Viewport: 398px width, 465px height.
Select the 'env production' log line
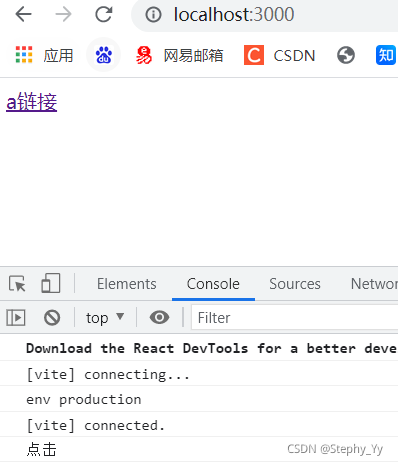[199, 399]
